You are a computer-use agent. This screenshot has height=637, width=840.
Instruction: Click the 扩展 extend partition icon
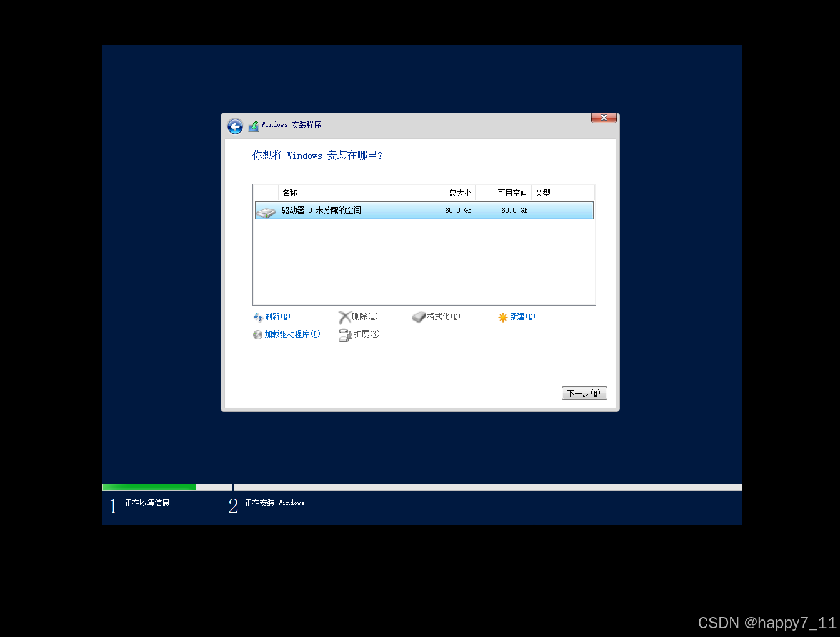(345, 335)
